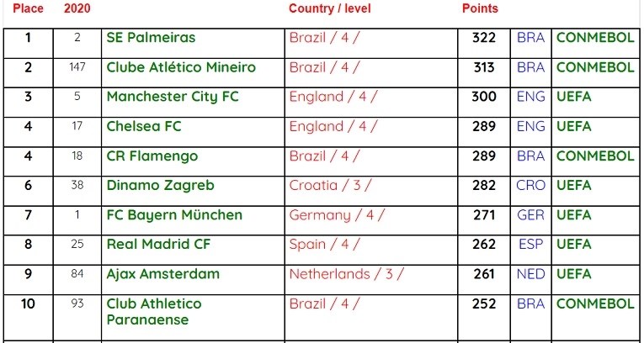This screenshot has height=343, width=644.
Task: Select the ESP country code cell
Action: pyautogui.click(x=530, y=245)
